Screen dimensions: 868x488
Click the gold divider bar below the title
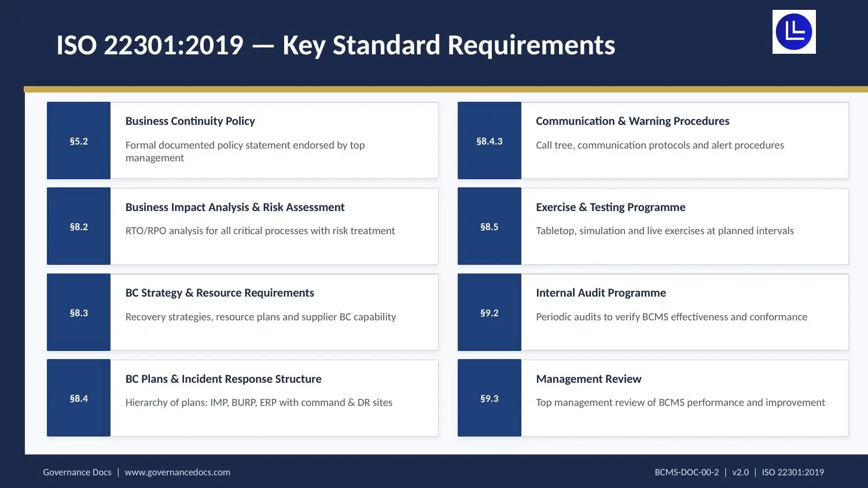446,88
